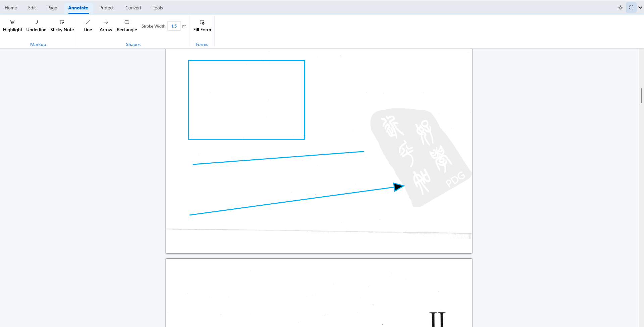Collapse the ribbon with the chevron
This screenshot has width=644, height=327.
click(x=640, y=7)
